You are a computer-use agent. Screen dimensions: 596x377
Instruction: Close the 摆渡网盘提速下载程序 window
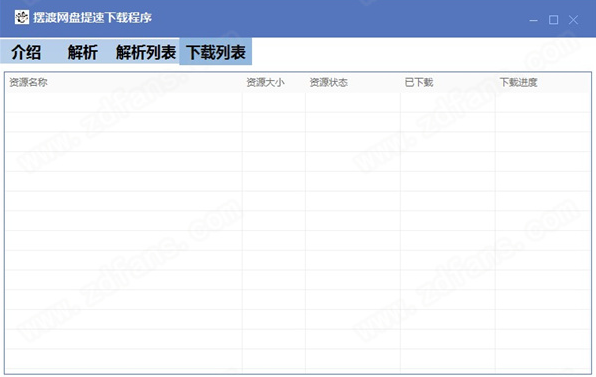pos(573,20)
